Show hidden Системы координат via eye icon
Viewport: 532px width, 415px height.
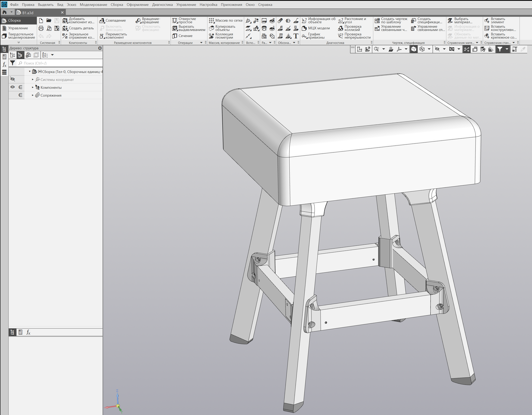pos(13,79)
